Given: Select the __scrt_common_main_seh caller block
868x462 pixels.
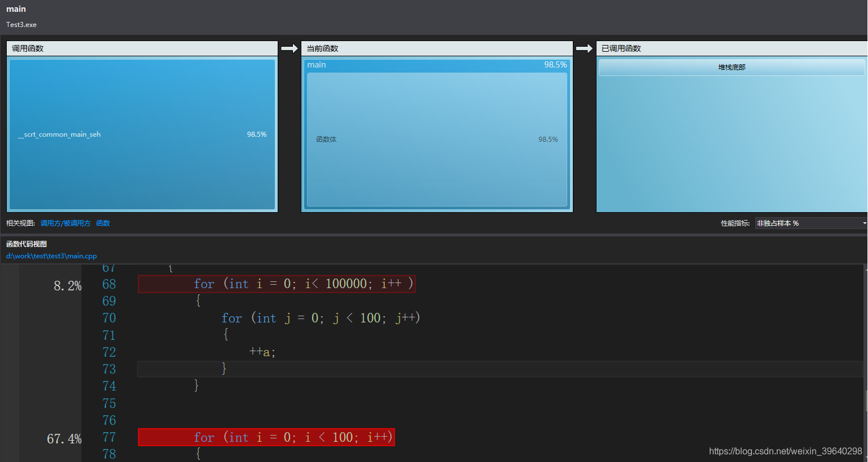Looking at the screenshot, I should pos(142,134).
